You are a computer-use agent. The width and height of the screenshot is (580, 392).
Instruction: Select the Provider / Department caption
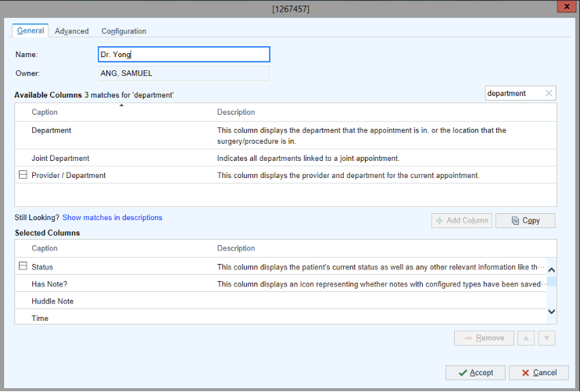69,175
